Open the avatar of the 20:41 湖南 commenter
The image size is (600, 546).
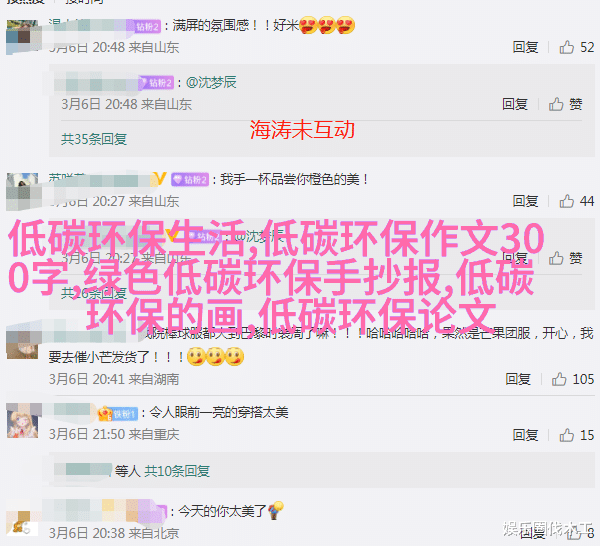[x=23, y=343]
